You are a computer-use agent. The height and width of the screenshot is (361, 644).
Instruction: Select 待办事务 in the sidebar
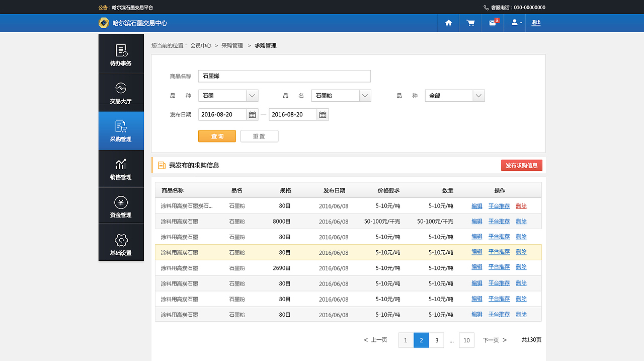pos(121,54)
